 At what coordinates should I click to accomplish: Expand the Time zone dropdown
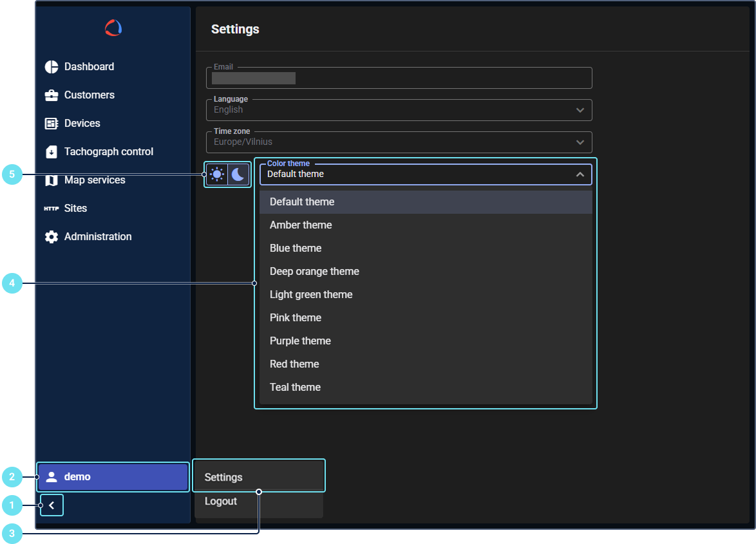pyautogui.click(x=399, y=142)
